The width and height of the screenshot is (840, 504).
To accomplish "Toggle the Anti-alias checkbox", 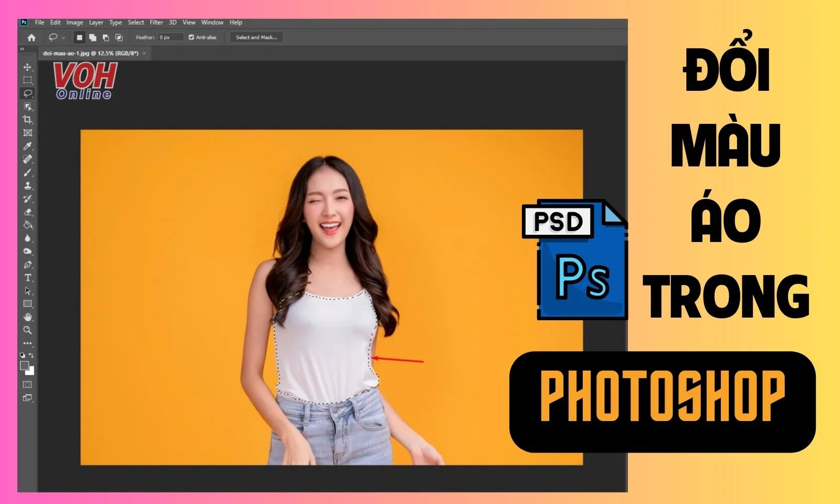I will [x=191, y=37].
